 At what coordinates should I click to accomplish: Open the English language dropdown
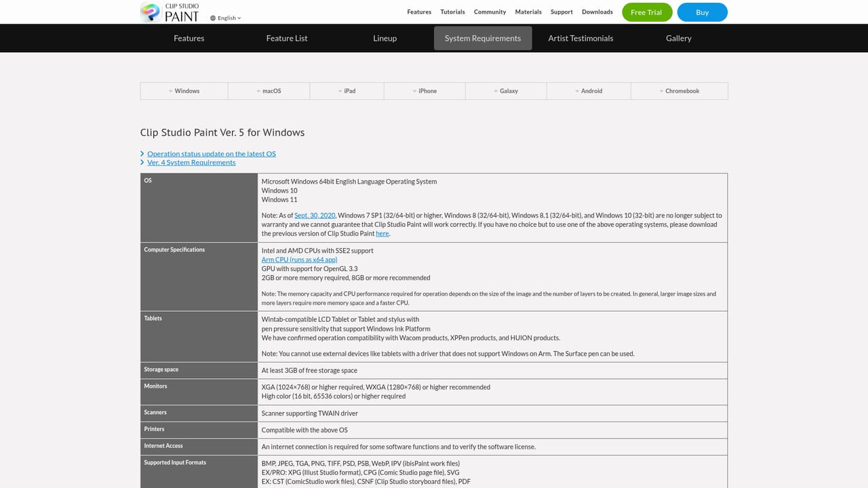tap(226, 18)
